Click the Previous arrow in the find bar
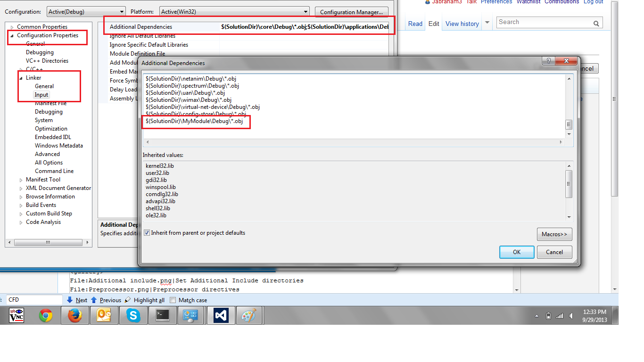 pos(106,300)
